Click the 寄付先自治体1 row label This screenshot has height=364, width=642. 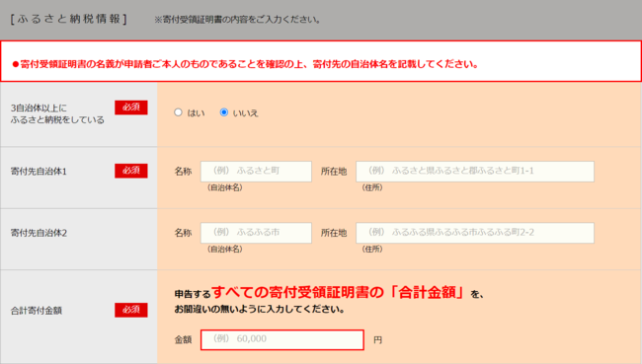pyautogui.click(x=39, y=172)
